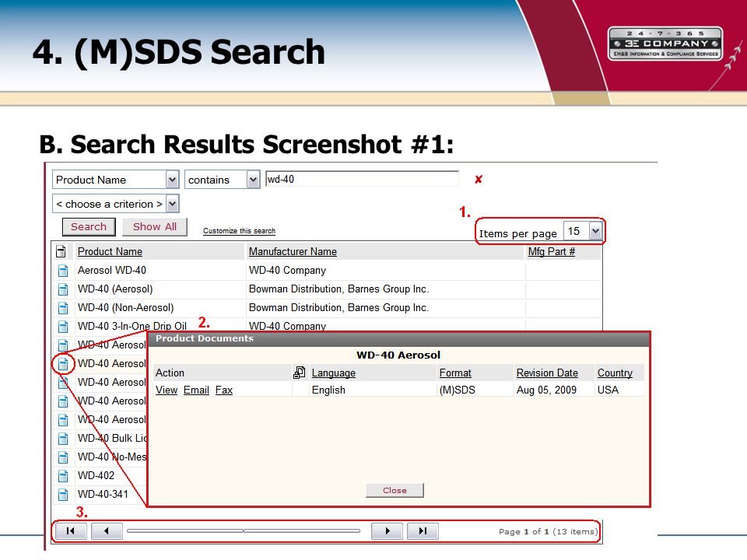Click the Show All button

tap(155, 226)
